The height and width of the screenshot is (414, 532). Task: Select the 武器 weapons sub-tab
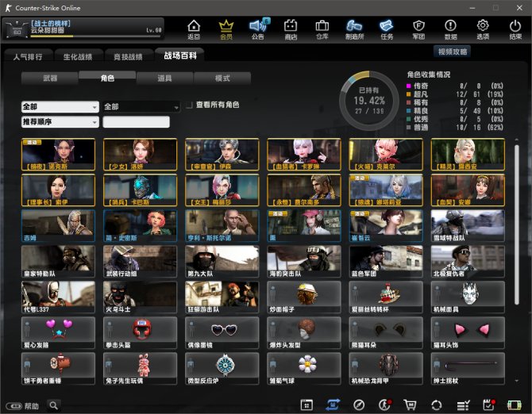(x=50, y=78)
